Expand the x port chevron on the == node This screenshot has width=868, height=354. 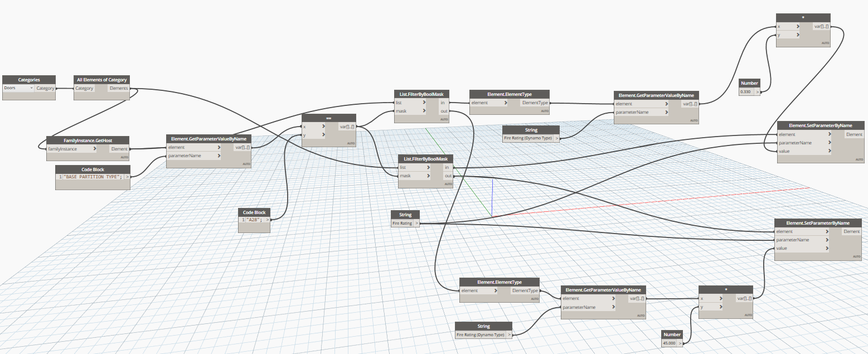(323, 127)
